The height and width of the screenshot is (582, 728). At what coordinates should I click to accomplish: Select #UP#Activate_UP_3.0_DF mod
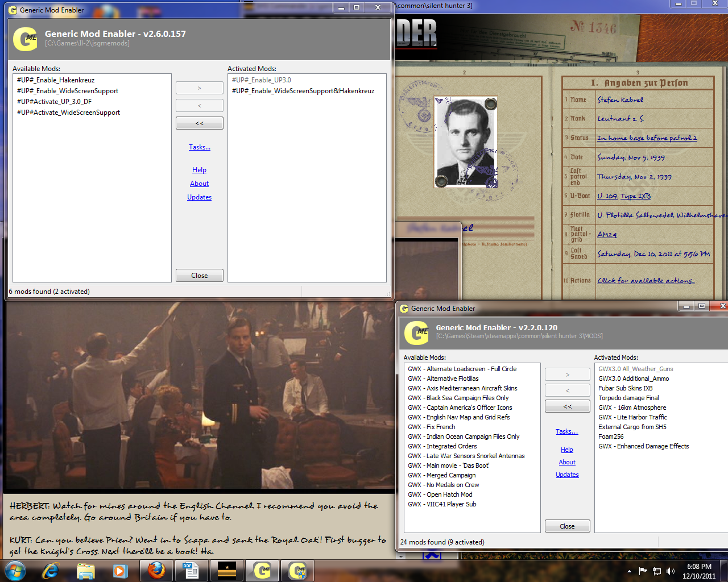pos(54,102)
